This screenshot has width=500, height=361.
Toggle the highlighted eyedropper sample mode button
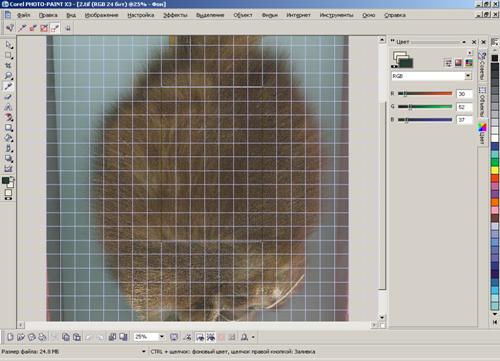[55, 28]
